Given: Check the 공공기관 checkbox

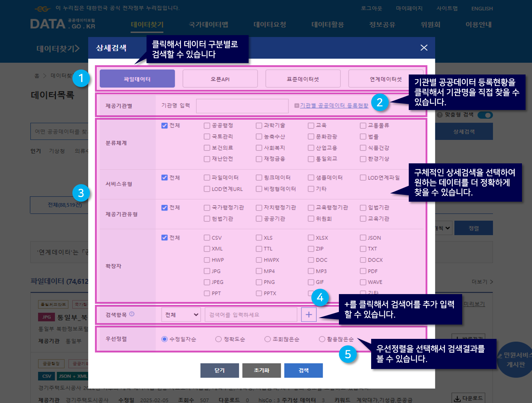Looking at the screenshot, I should pyautogui.click(x=259, y=219).
